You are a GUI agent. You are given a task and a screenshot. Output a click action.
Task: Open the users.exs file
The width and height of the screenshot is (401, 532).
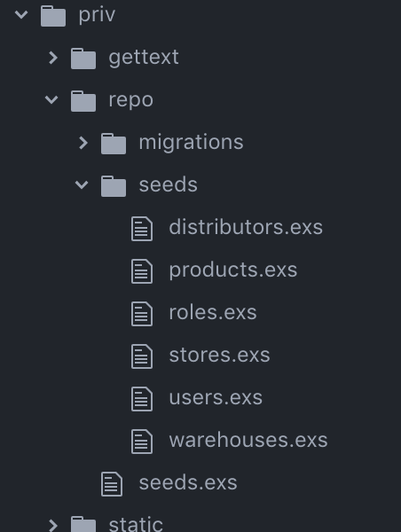(x=216, y=397)
